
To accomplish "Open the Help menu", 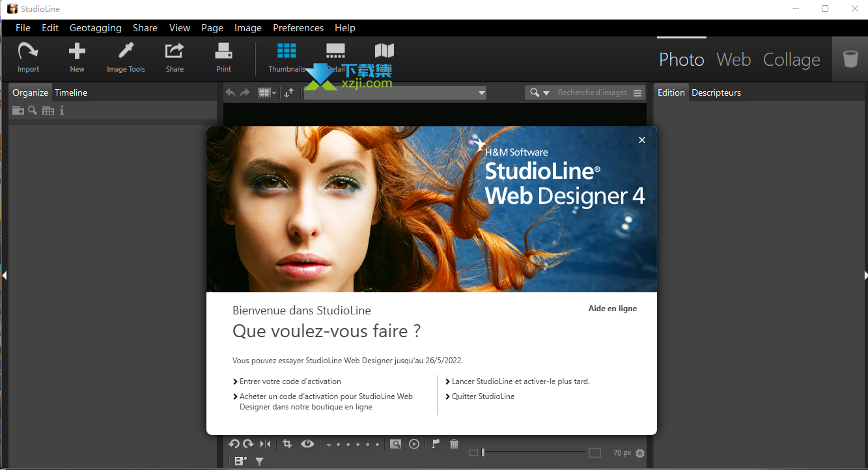I will coord(345,28).
